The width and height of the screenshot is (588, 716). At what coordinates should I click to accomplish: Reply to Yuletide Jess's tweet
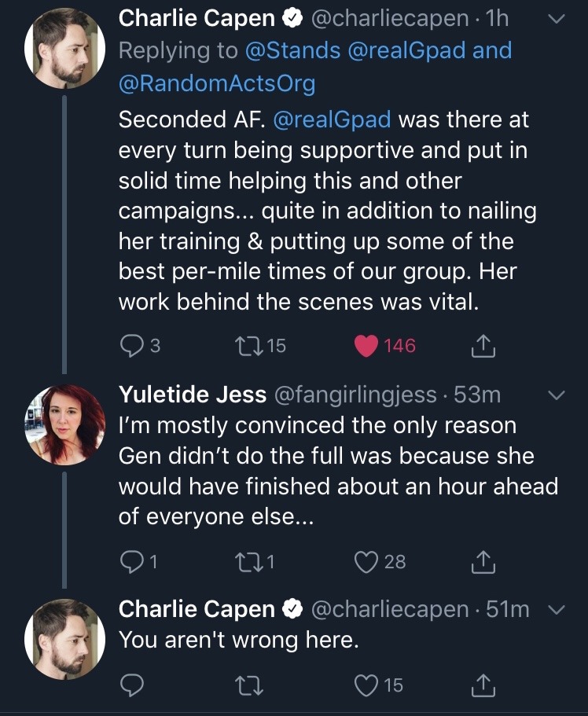point(131,561)
